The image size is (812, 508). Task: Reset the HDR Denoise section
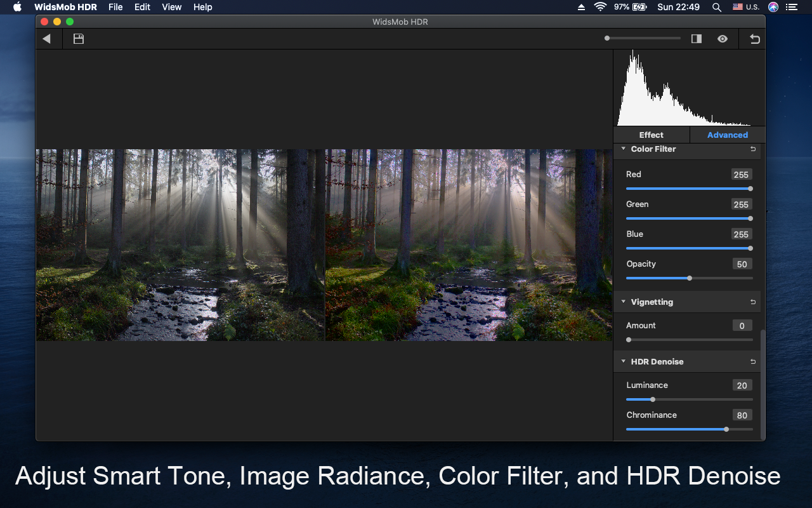pyautogui.click(x=753, y=362)
